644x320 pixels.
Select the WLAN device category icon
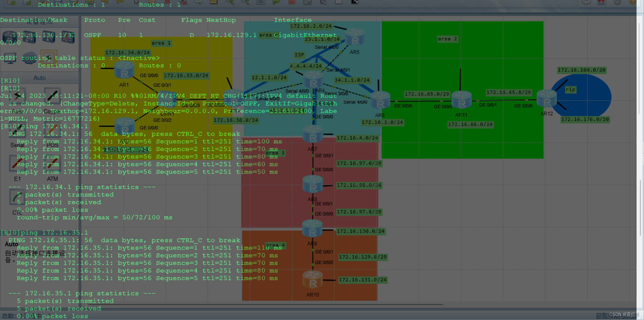49,37
